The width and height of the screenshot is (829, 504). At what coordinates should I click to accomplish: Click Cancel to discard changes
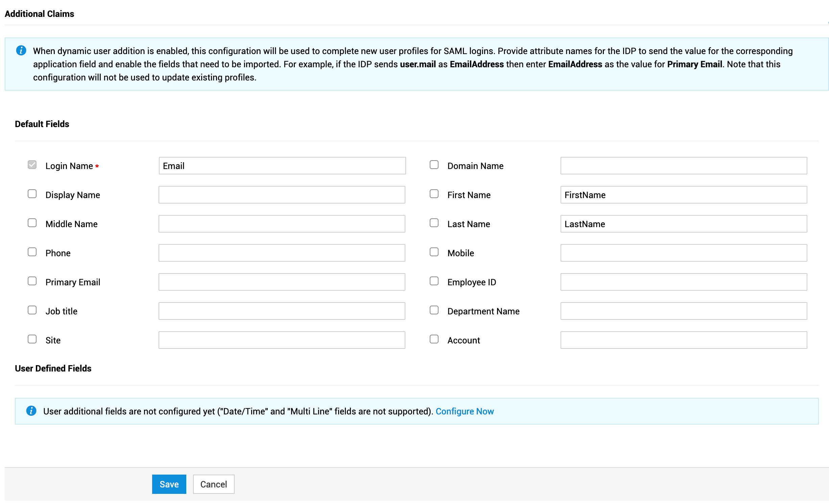coord(213,484)
